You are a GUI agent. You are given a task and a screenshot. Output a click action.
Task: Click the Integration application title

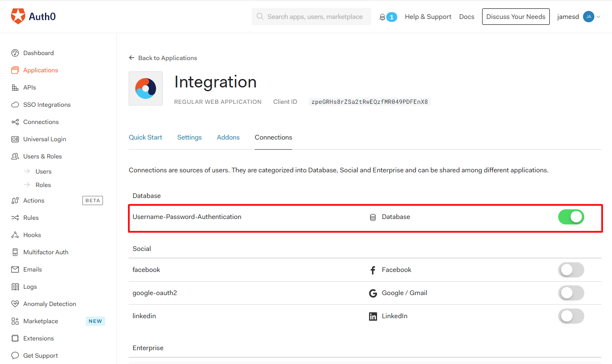(x=215, y=82)
